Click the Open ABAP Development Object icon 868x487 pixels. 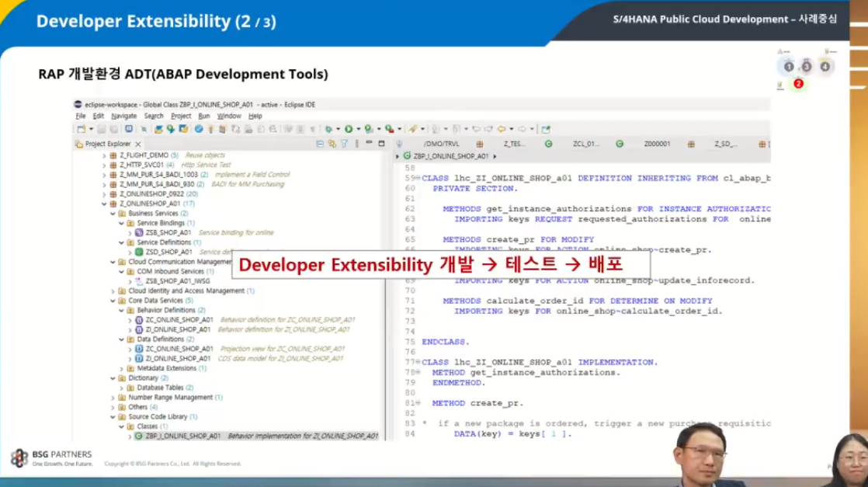tap(158, 129)
